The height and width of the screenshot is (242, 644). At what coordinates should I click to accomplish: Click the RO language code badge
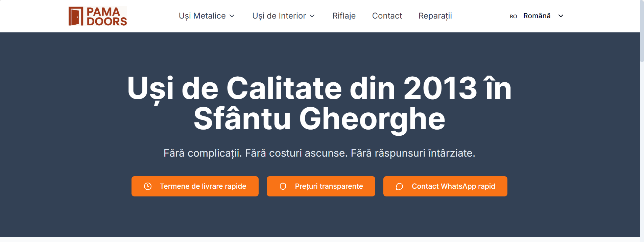513,16
